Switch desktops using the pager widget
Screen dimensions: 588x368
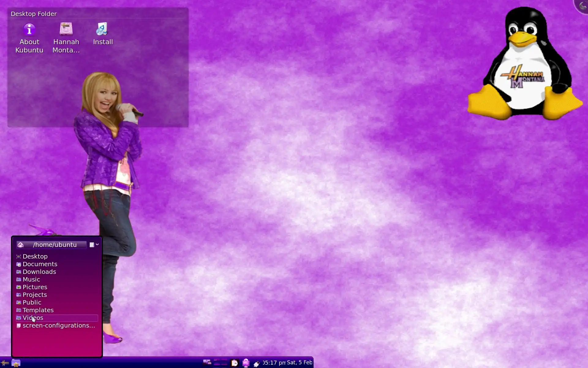pos(221,362)
